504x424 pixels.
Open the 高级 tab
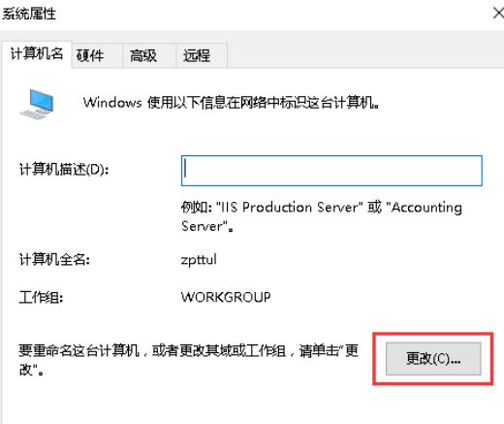pyautogui.click(x=143, y=55)
